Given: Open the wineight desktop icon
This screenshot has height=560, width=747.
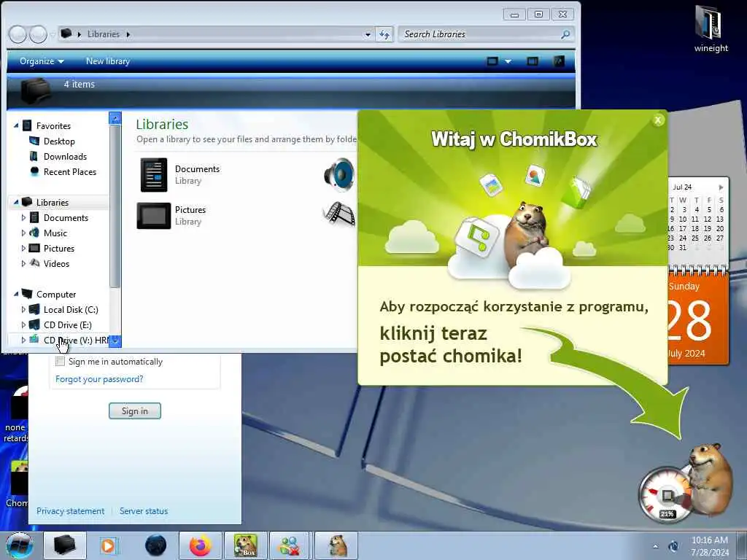Looking at the screenshot, I should 711,28.
